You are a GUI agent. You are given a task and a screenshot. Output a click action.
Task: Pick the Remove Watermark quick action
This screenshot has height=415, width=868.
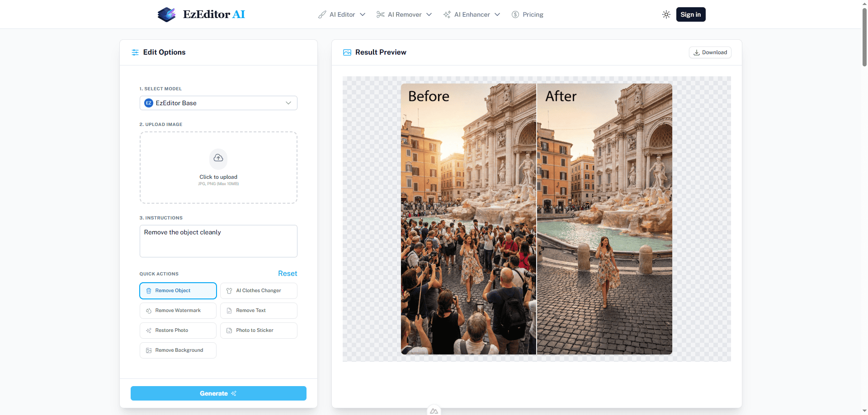(x=178, y=311)
